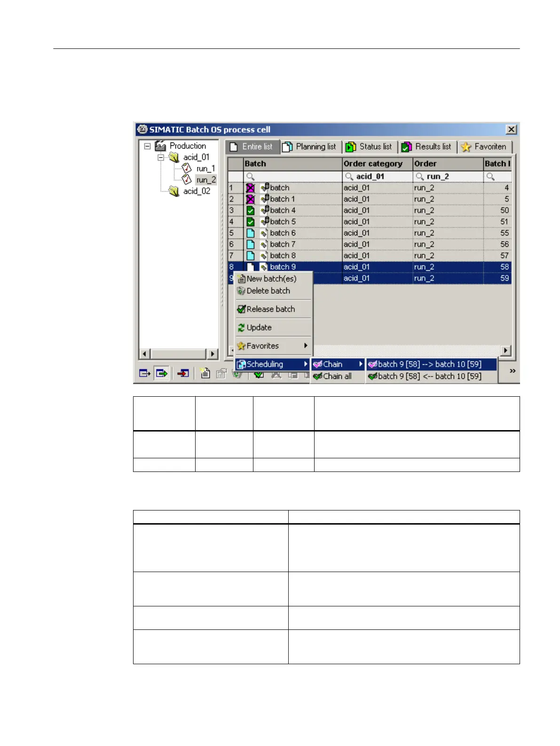Click the planned status icon of batch 6
Screen dimensions: 560x746
(250, 233)
